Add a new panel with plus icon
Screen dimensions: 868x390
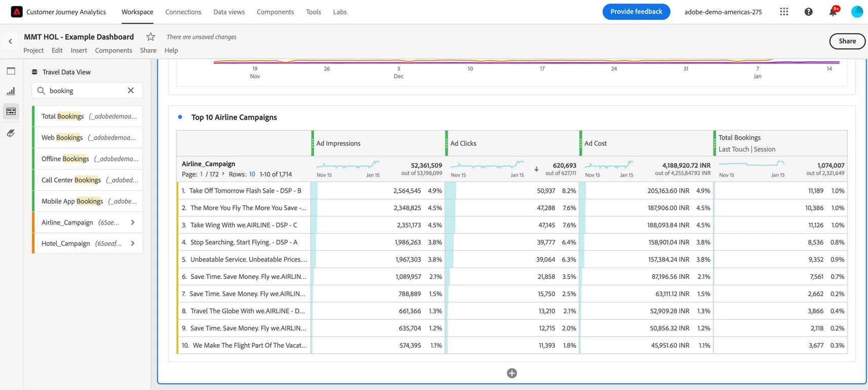[512, 373]
